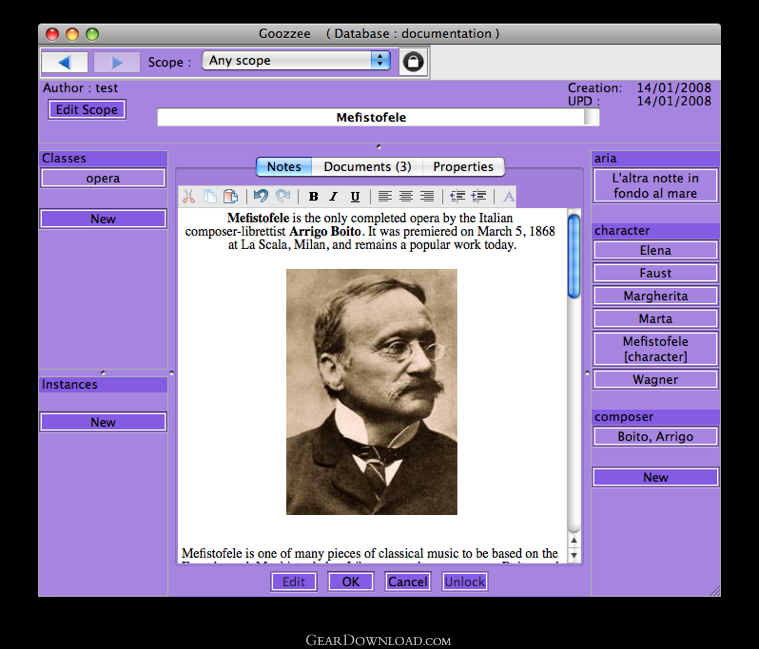
Task: Open the Documents (3) tab
Action: coord(367,166)
